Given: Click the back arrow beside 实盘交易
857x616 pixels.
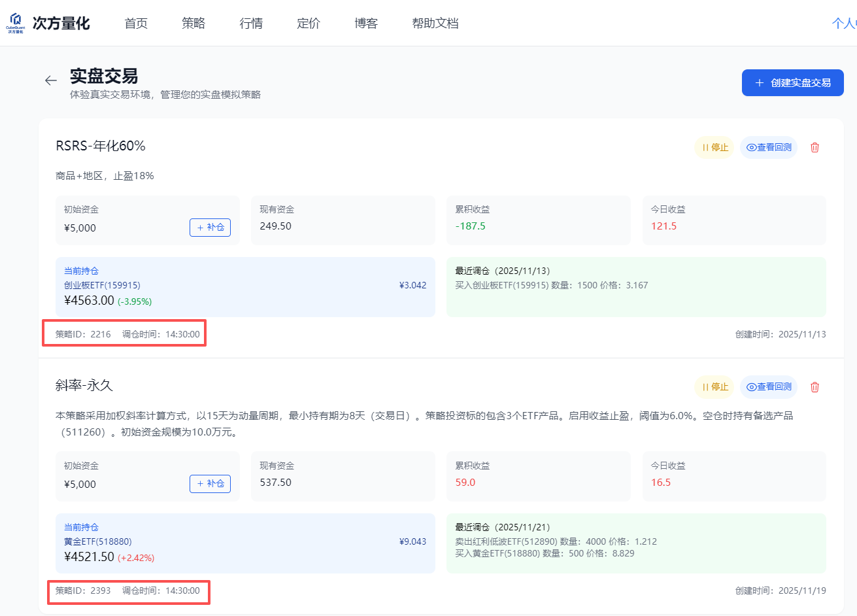Looking at the screenshot, I should pos(51,80).
